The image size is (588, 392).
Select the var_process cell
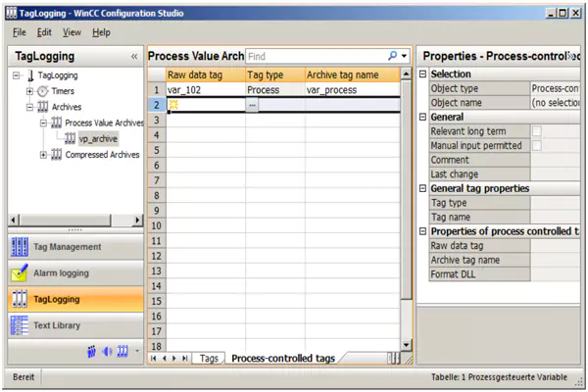pos(353,90)
